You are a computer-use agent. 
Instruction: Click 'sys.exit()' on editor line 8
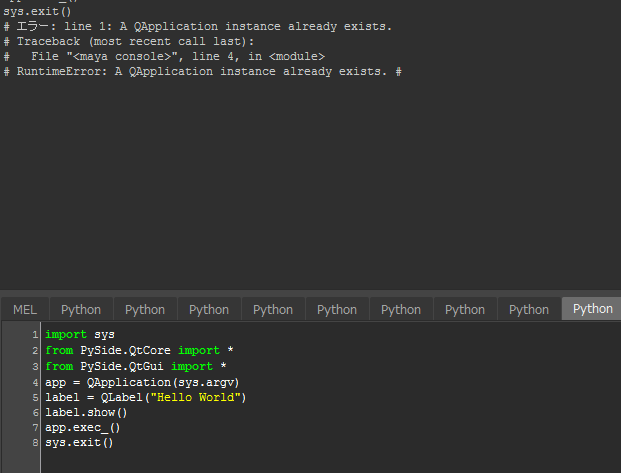pyautogui.click(x=79, y=442)
